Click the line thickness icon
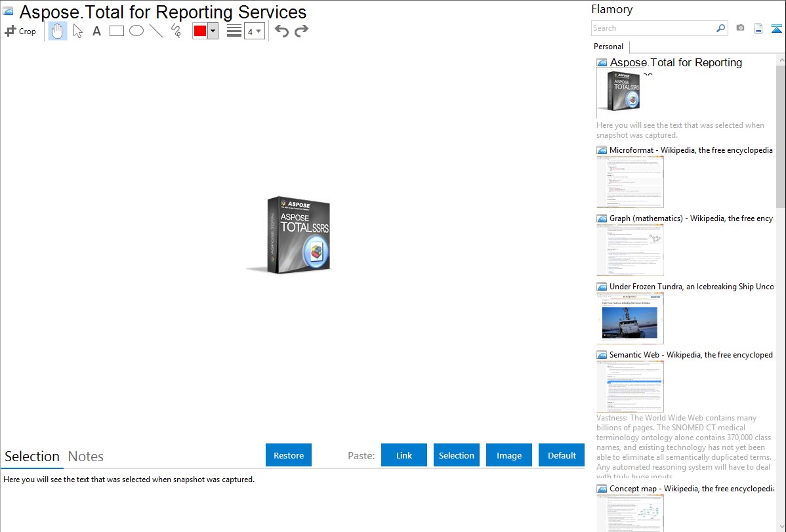 [x=234, y=31]
